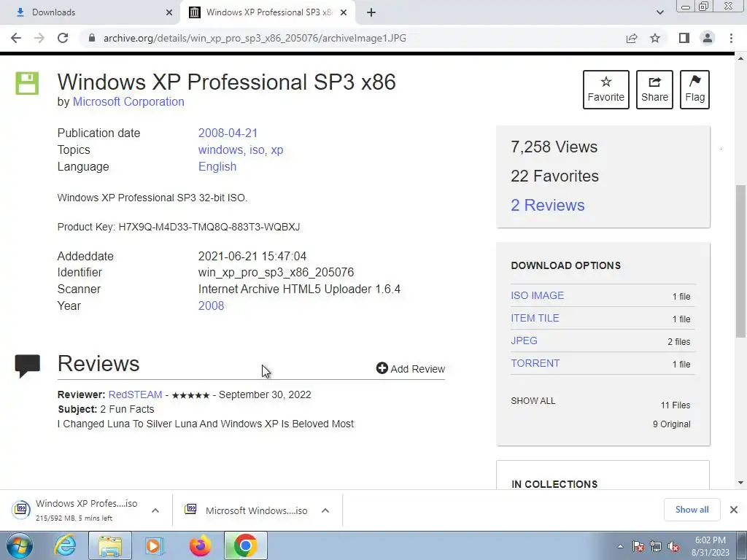Open Microsoft Windows....iso download item

248,510
